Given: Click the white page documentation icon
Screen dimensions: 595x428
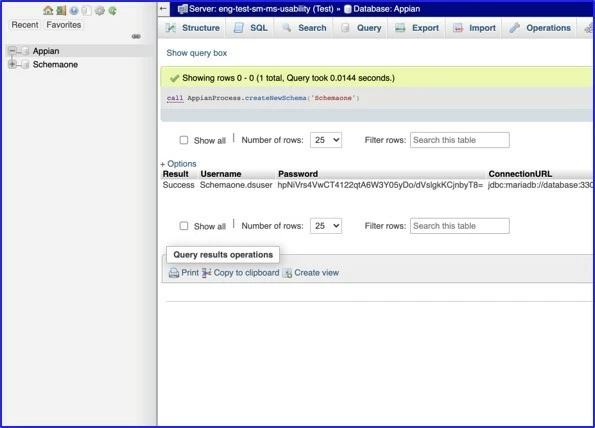Looking at the screenshot, I should click(x=87, y=11).
